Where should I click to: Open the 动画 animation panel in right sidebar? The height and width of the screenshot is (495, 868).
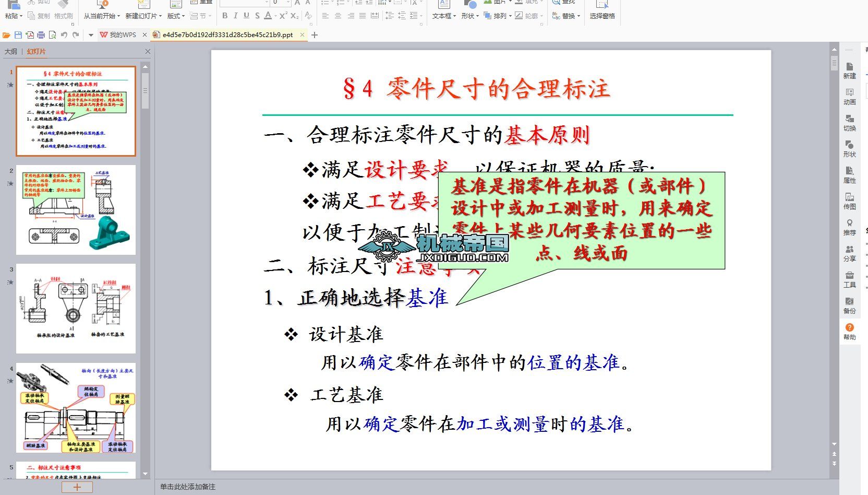point(849,97)
